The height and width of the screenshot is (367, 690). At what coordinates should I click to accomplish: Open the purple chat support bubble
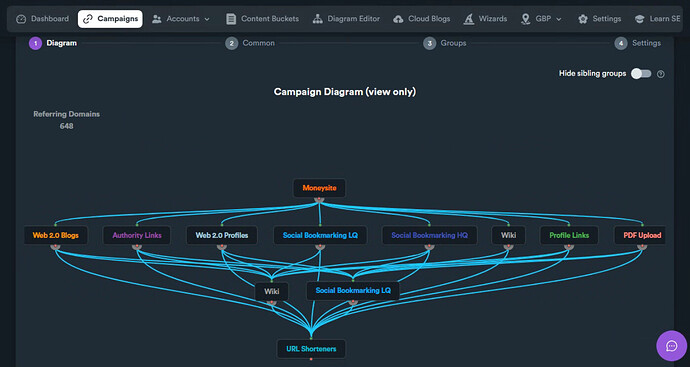point(672,346)
